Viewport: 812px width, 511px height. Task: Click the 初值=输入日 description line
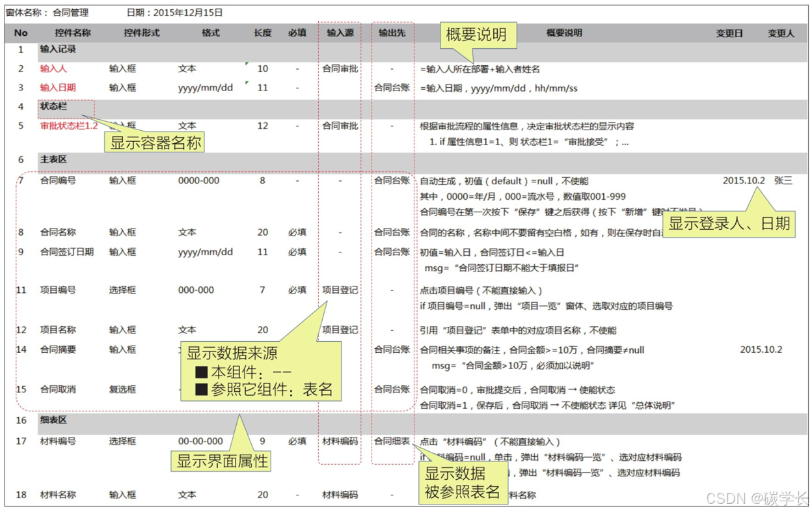(x=492, y=252)
